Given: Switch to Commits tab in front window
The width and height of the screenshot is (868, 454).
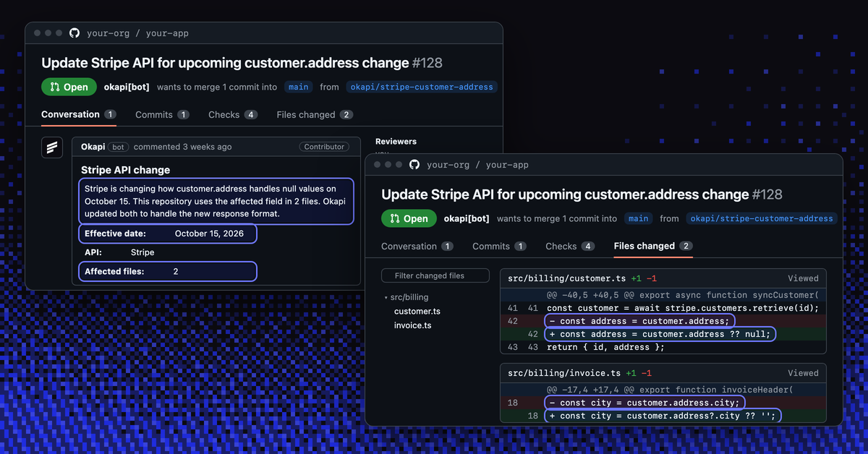Looking at the screenshot, I should [x=499, y=246].
